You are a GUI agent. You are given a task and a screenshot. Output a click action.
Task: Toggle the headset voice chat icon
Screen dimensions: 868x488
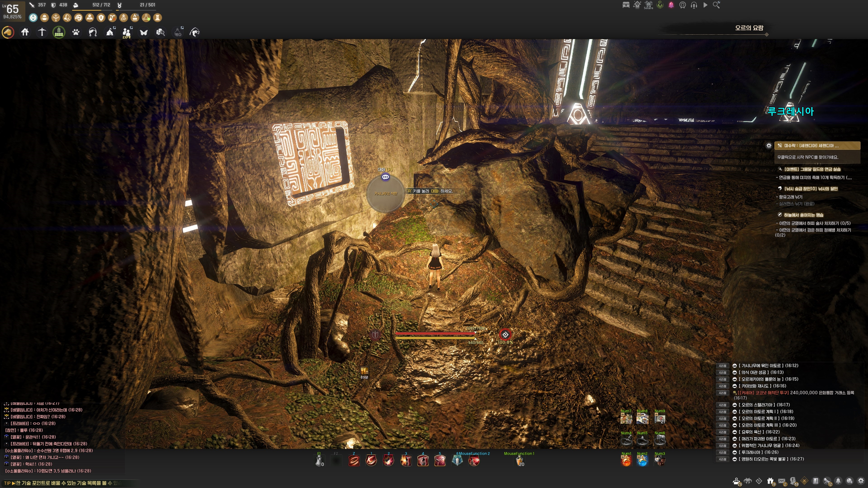point(694,5)
